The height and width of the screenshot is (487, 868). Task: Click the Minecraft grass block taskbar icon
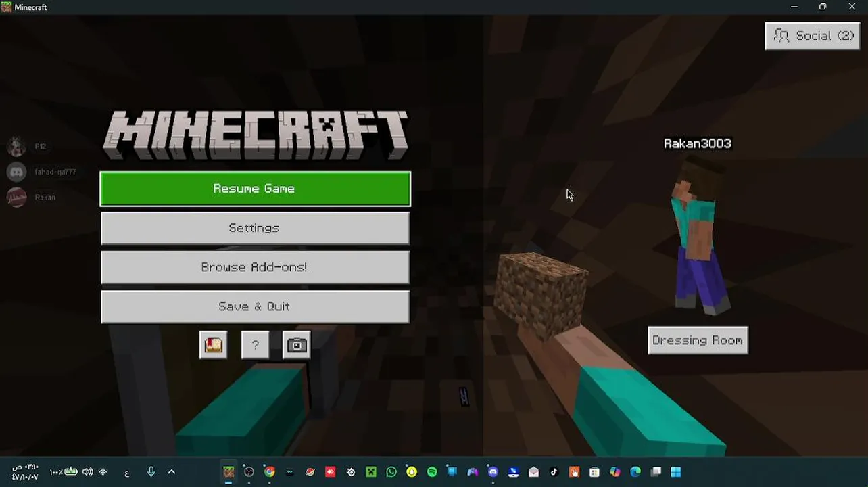tap(228, 472)
